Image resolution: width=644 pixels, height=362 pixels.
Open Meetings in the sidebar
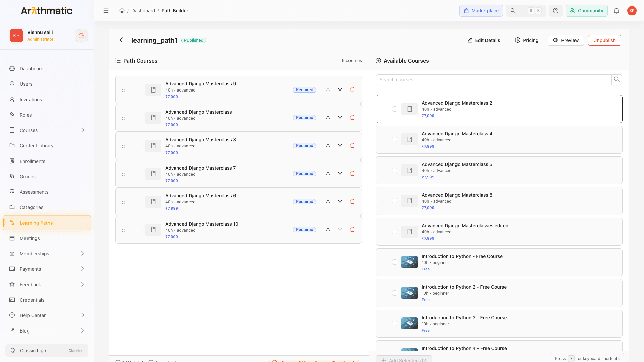(47, 238)
